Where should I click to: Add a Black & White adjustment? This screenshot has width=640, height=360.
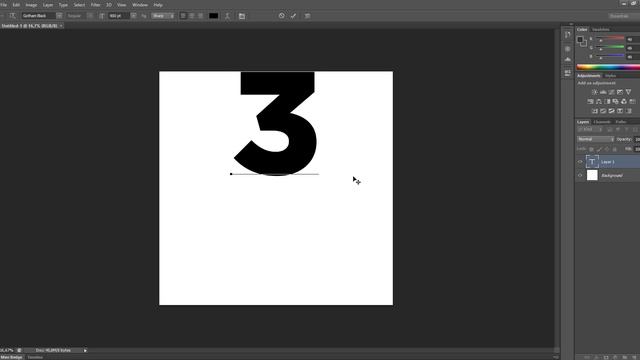(607, 101)
